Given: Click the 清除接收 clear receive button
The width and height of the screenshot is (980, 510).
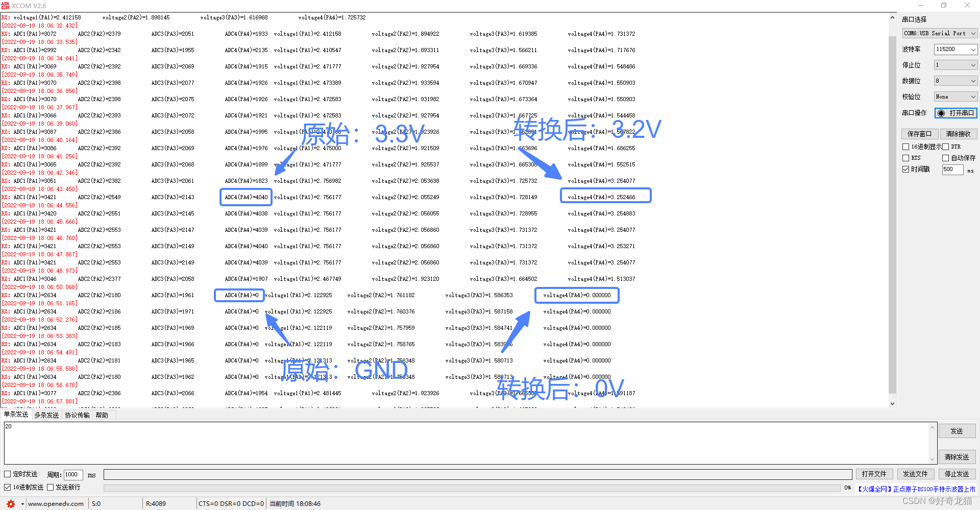Looking at the screenshot, I should tap(959, 134).
